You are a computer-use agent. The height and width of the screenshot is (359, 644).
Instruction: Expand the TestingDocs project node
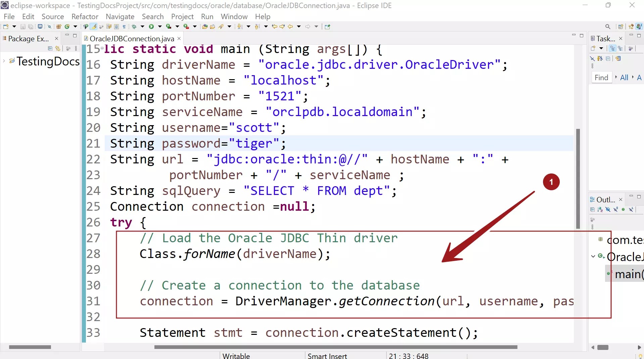[3, 61]
